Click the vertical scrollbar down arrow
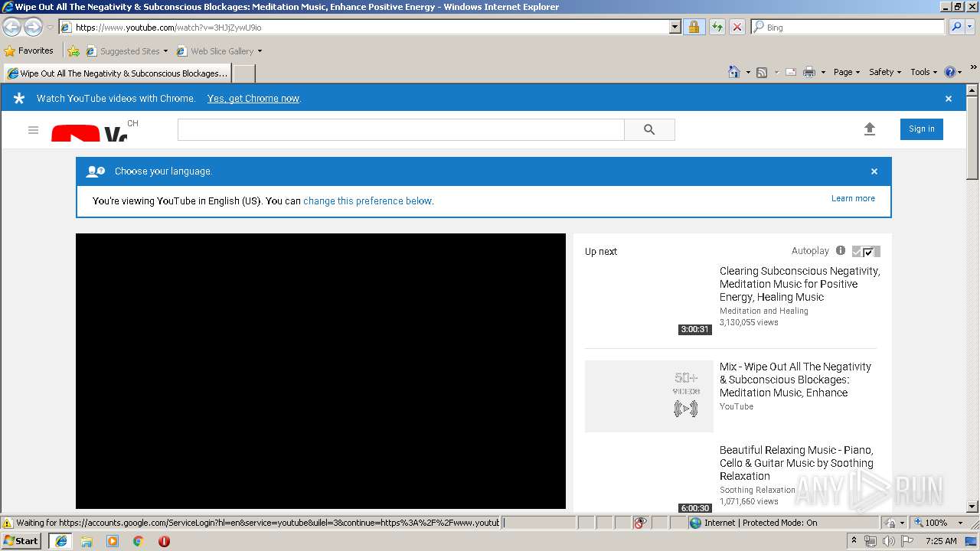This screenshot has width=980, height=551. 972,507
